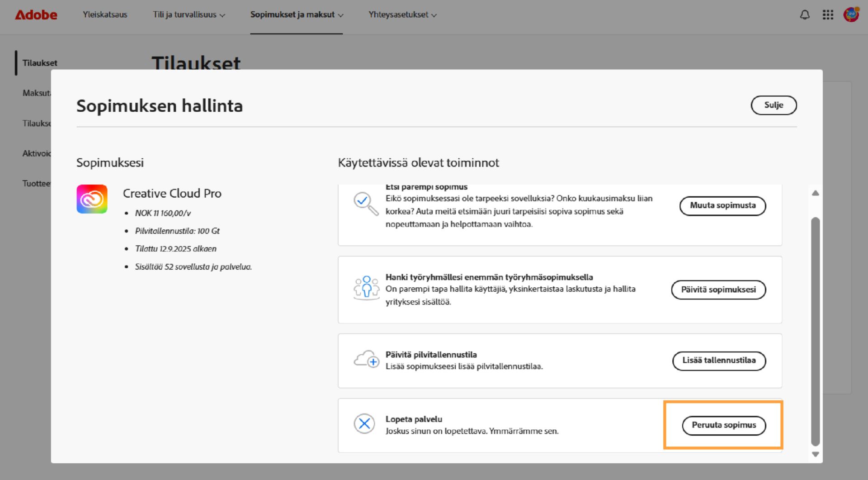Click Lisää tallennustilaa

(719, 361)
